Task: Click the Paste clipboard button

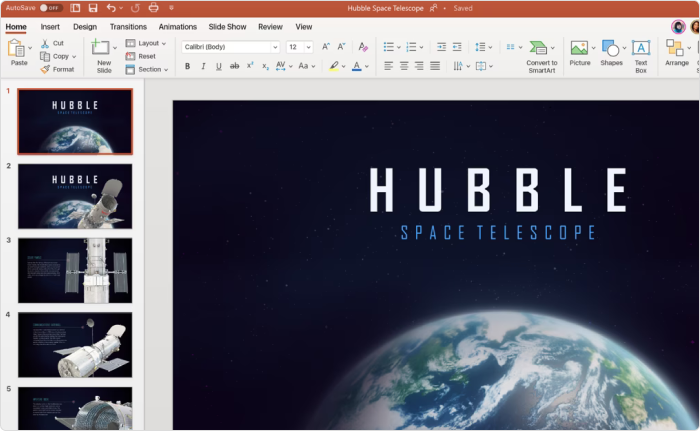Action: click(17, 53)
